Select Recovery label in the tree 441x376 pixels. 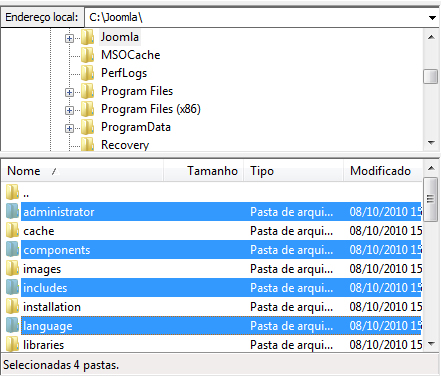click(125, 145)
